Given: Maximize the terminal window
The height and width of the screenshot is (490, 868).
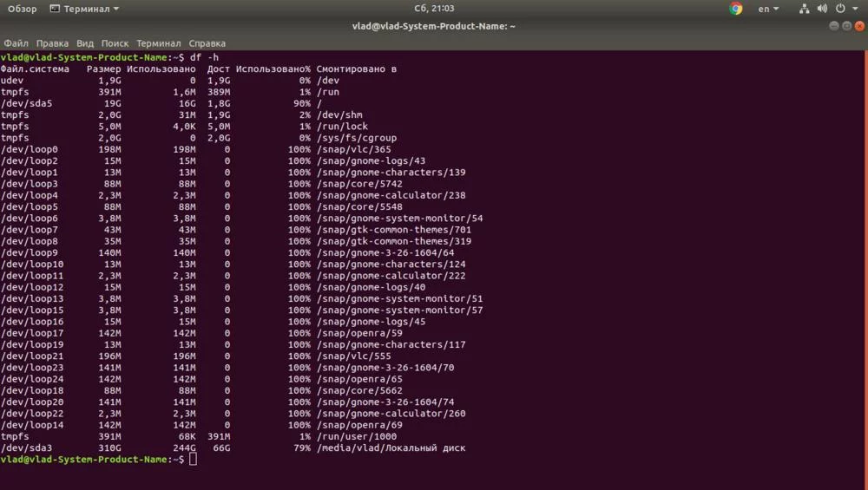Looking at the screenshot, I should click(x=846, y=26).
